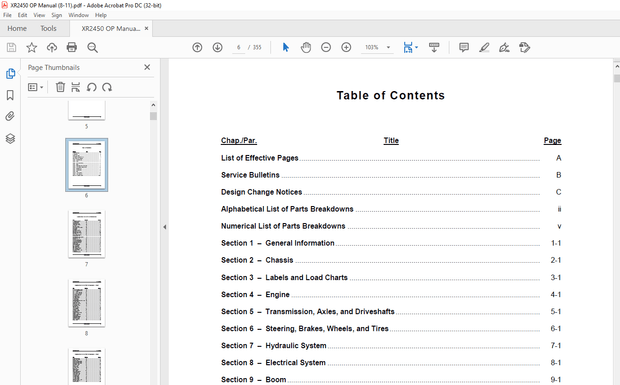
Task: Select page 5 thumbnail
Action: 87,110
